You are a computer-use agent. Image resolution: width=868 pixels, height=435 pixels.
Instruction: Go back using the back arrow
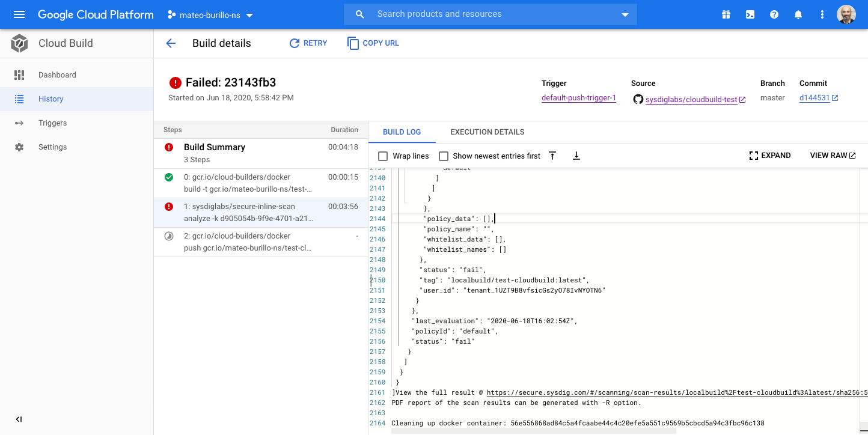click(171, 43)
